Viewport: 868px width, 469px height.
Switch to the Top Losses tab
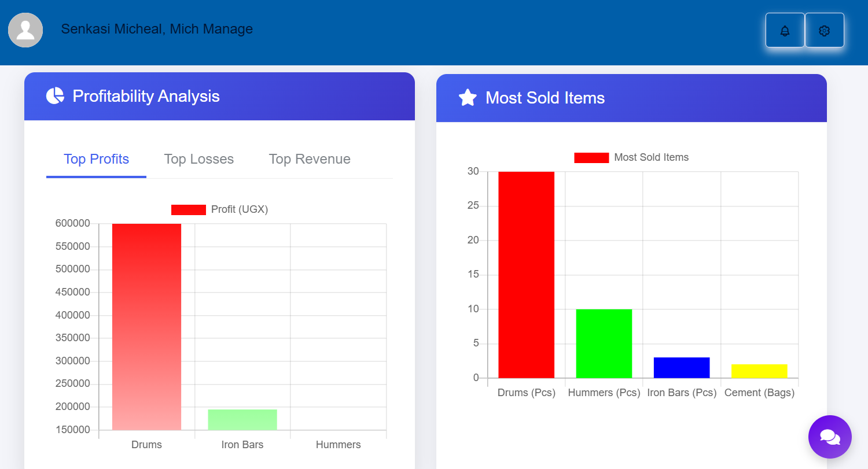tap(198, 159)
